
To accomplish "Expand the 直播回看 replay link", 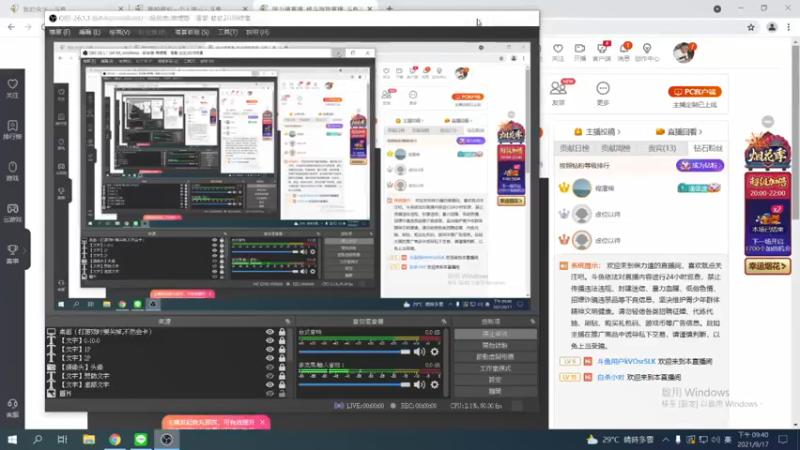I will coord(679,132).
